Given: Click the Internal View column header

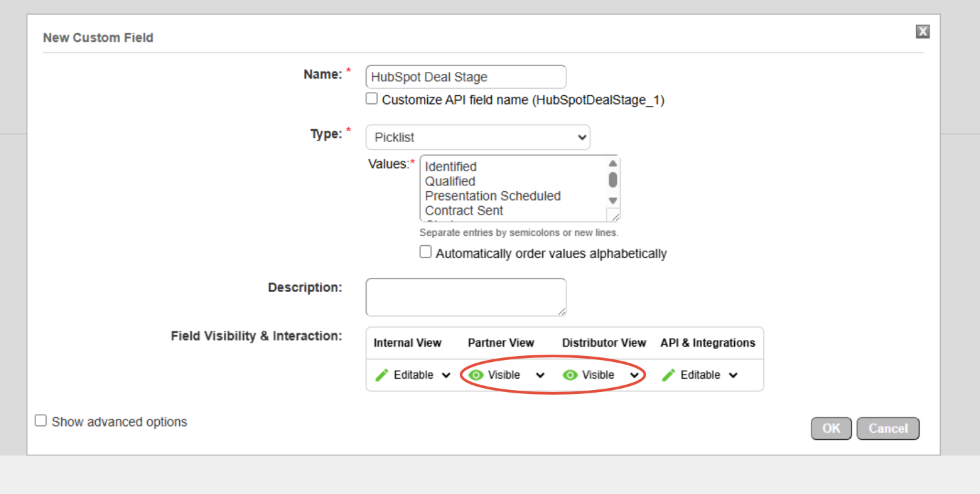Looking at the screenshot, I should (x=408, y=343).
